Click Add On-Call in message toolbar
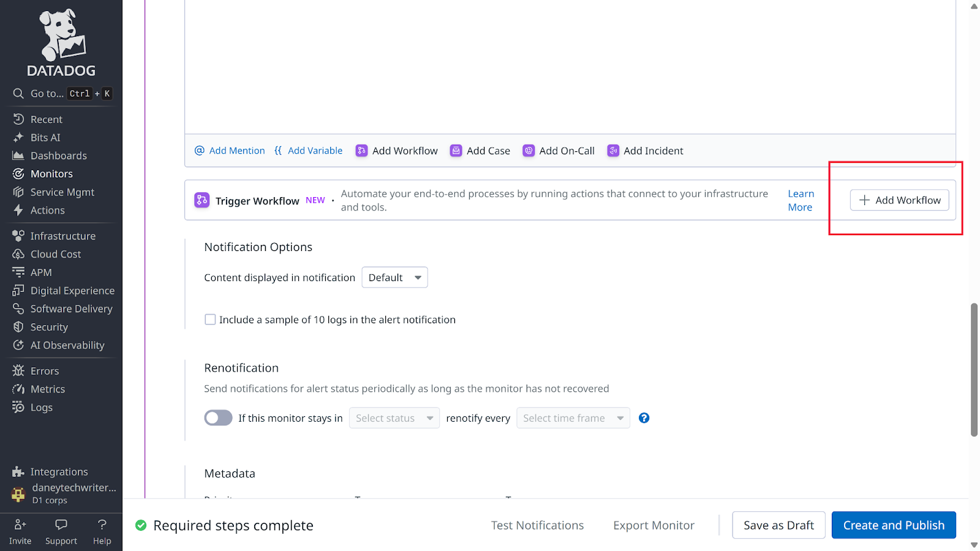 [x=559, y=151]
